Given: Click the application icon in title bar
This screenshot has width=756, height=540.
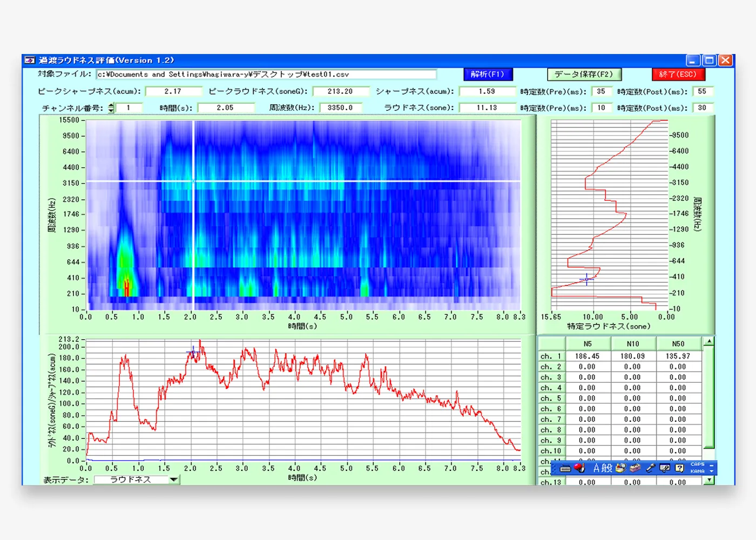Looking at the screenshot, I should click(30, 60).
